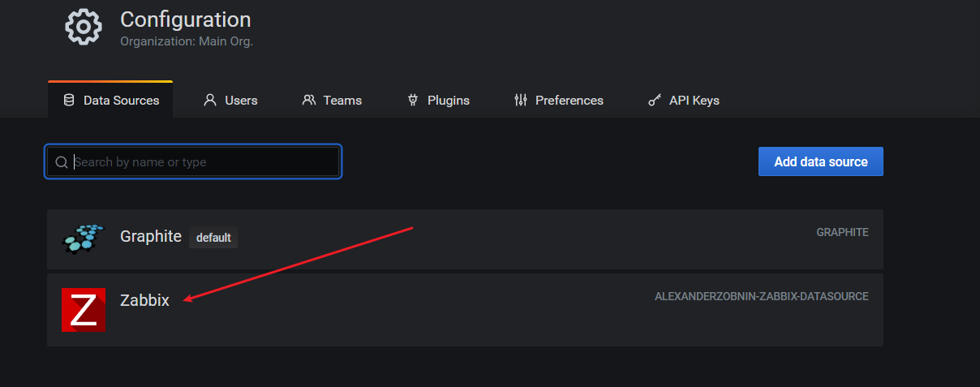Click the sliders icon beside Preferences
980x387 pixels.
click(521, 101)
